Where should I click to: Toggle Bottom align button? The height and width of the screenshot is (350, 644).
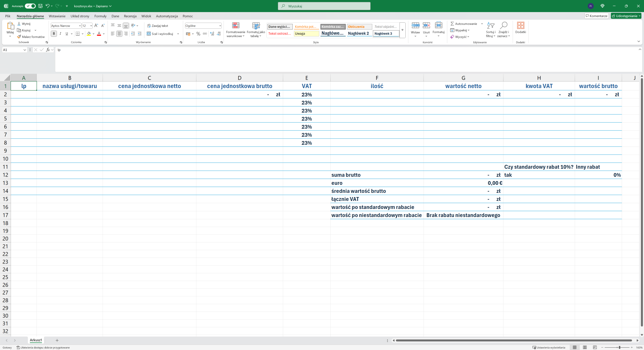click(x=126, y=26)
